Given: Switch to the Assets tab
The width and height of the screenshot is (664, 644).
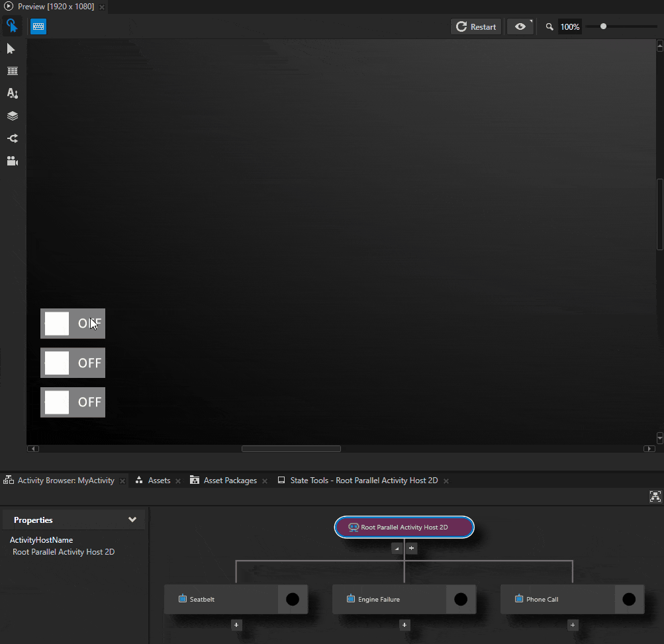Looking at the screenshot, I should (159, 481).
